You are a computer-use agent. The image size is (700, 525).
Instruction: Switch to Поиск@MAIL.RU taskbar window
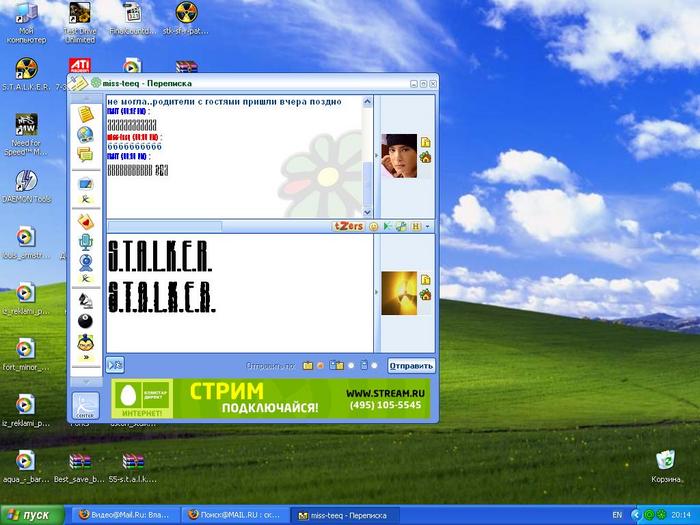pos(235,515)
